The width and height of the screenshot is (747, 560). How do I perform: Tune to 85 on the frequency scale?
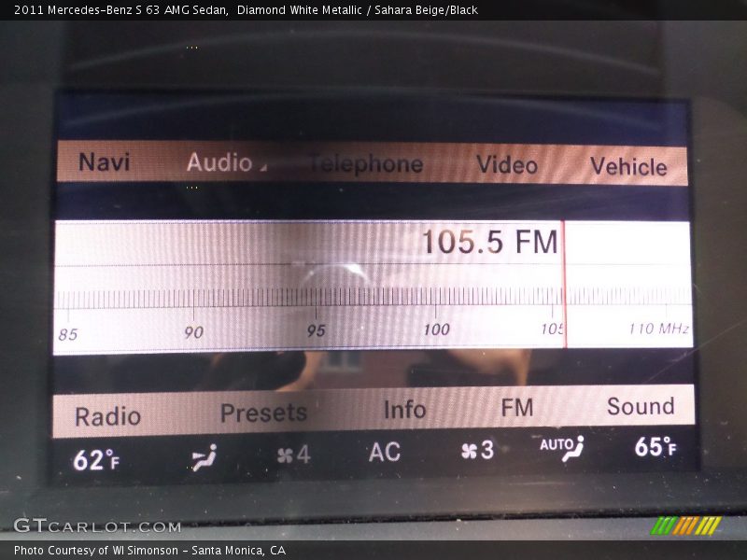67,334
